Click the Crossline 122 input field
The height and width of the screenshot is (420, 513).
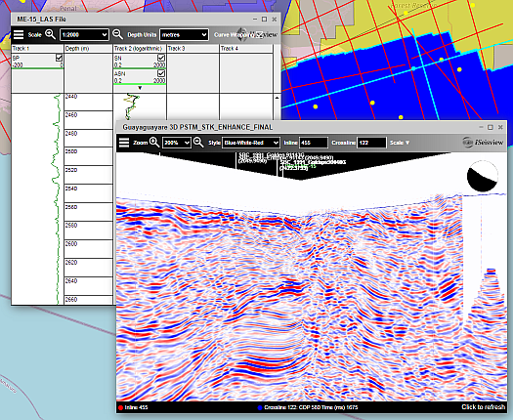point(371,143)
